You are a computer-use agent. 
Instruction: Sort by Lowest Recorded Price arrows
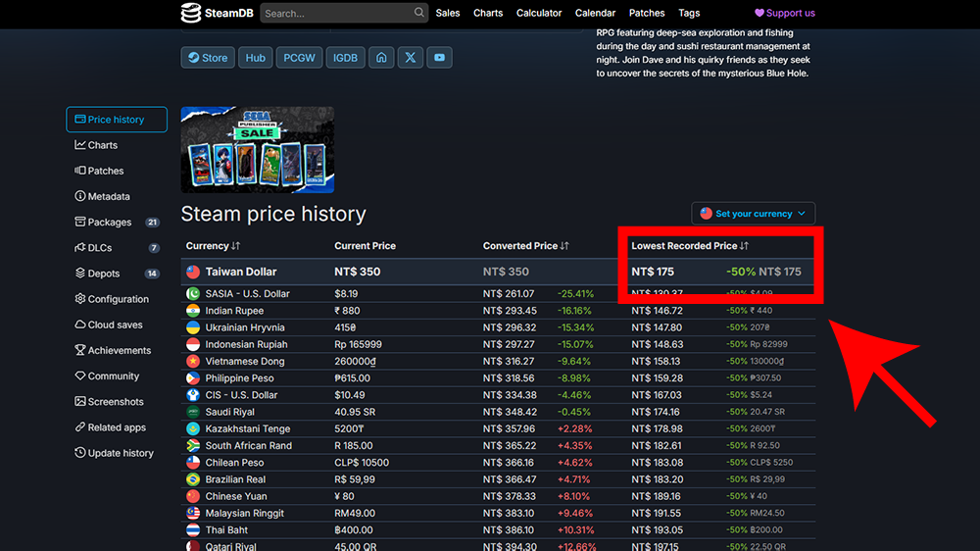[744, 246]
